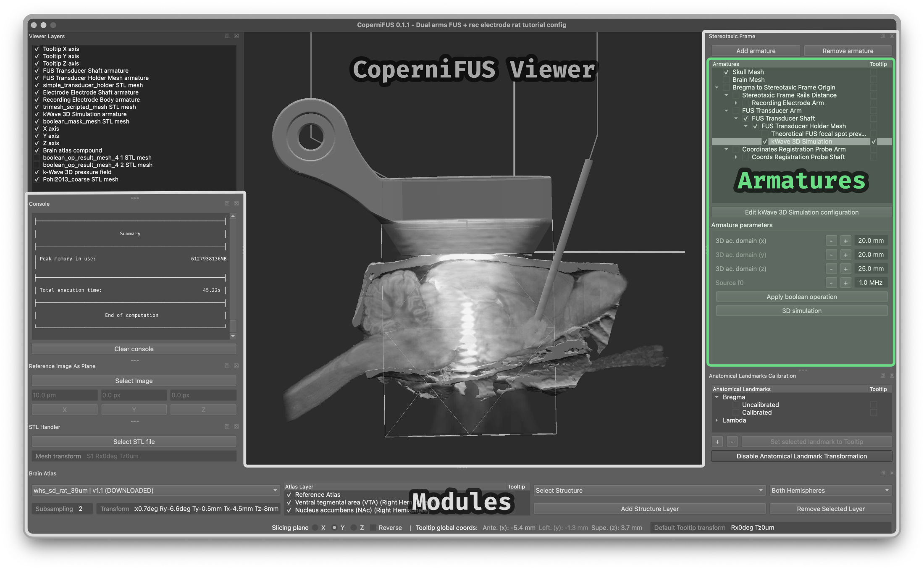924x570 pixels.
Task: Toggle Reference Atlas layer checkbox
Action: [x=289, y=495]
